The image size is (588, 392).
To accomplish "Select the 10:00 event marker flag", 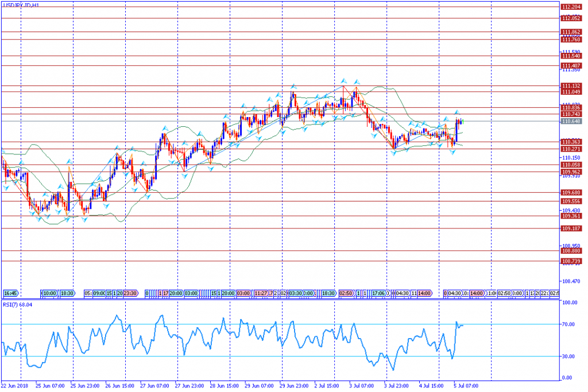I will 49,293.
